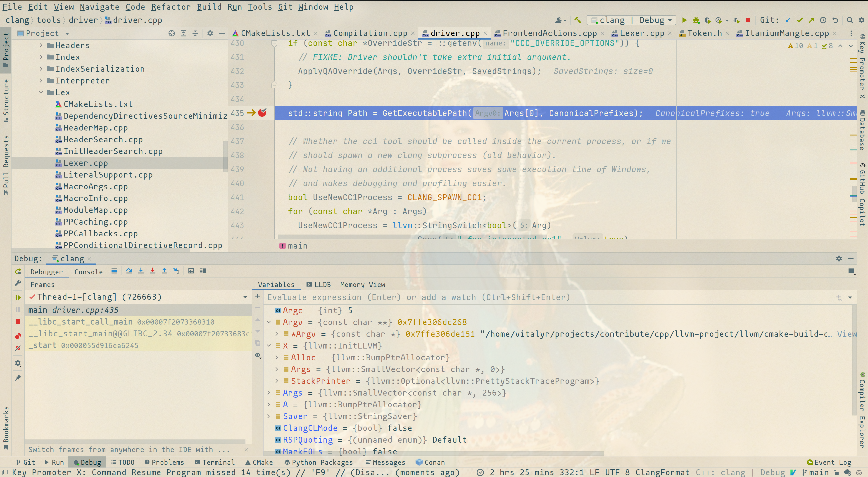The image size is (868, 477).
Task: Switch to the Compilation.cpp editor tab
Action: click(370, 33)
